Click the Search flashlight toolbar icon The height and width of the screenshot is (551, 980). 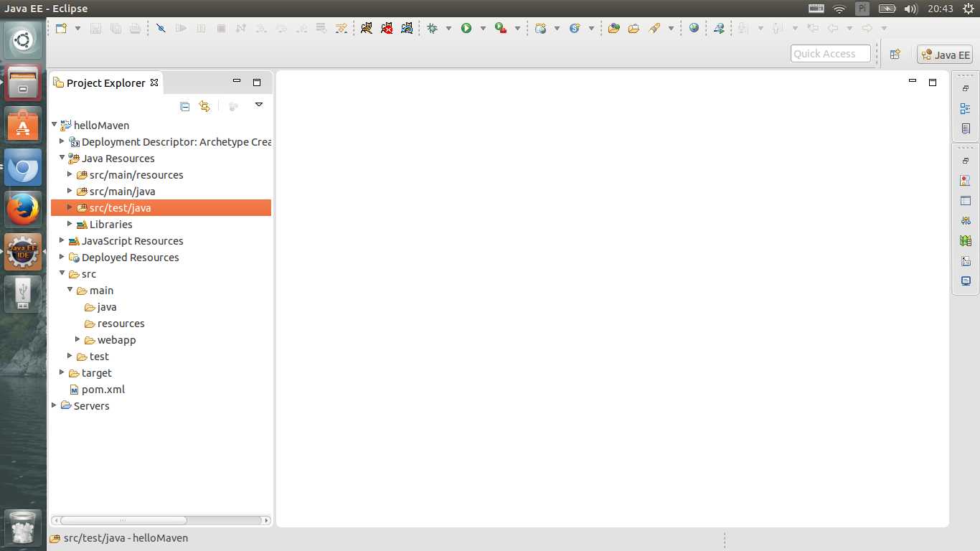point(654,28)
